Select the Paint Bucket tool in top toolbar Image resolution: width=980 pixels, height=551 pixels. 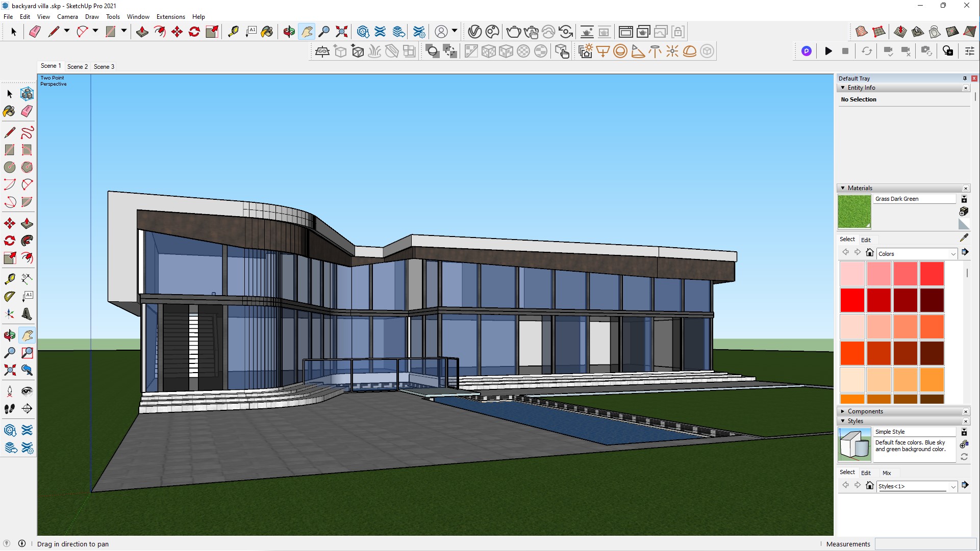pyautogui.click(x=267, y=32)
